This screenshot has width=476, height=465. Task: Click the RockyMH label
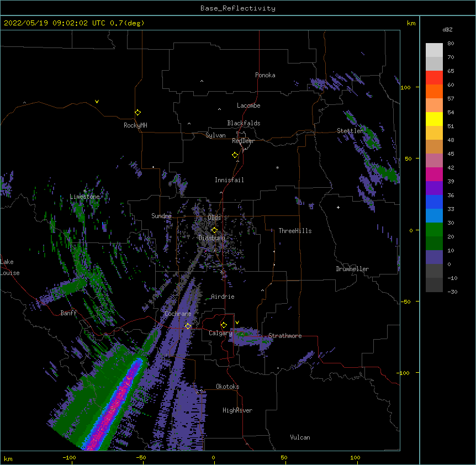[135, 125]
